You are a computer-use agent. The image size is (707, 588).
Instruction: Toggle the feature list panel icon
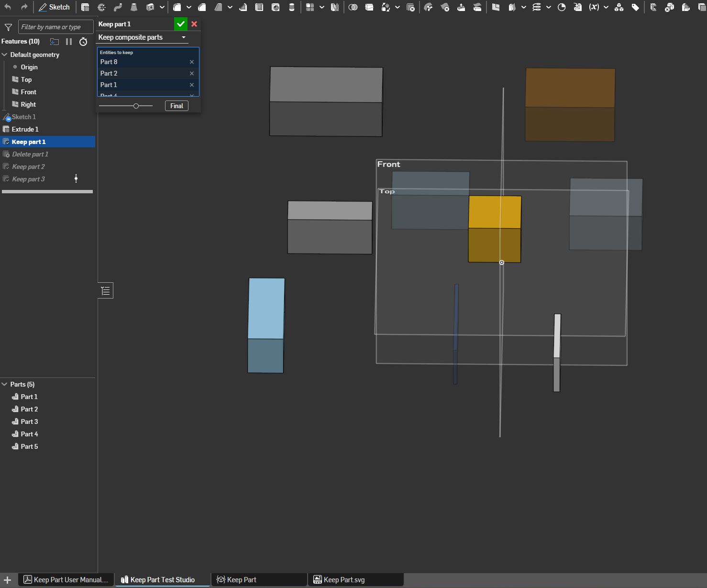click(x=106, y=290)
